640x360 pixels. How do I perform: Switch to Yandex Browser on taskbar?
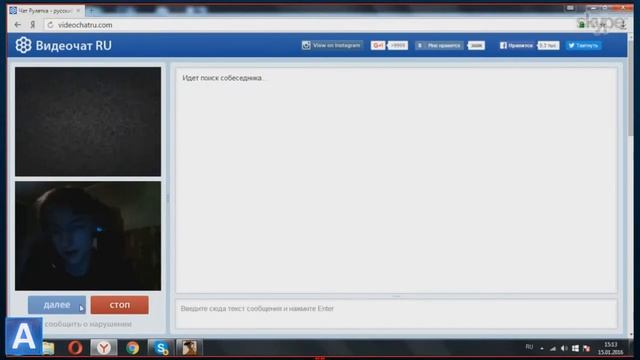(x=104, y=348)
